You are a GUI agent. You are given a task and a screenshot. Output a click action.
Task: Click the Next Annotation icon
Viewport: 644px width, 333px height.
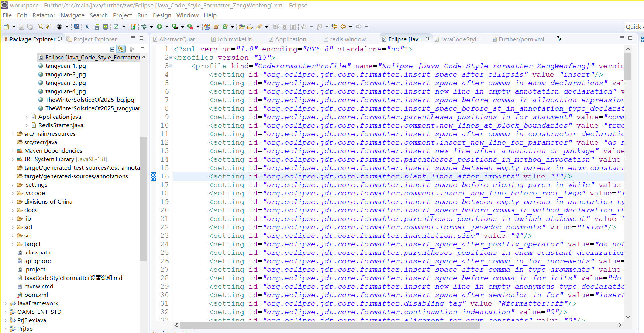303,27
